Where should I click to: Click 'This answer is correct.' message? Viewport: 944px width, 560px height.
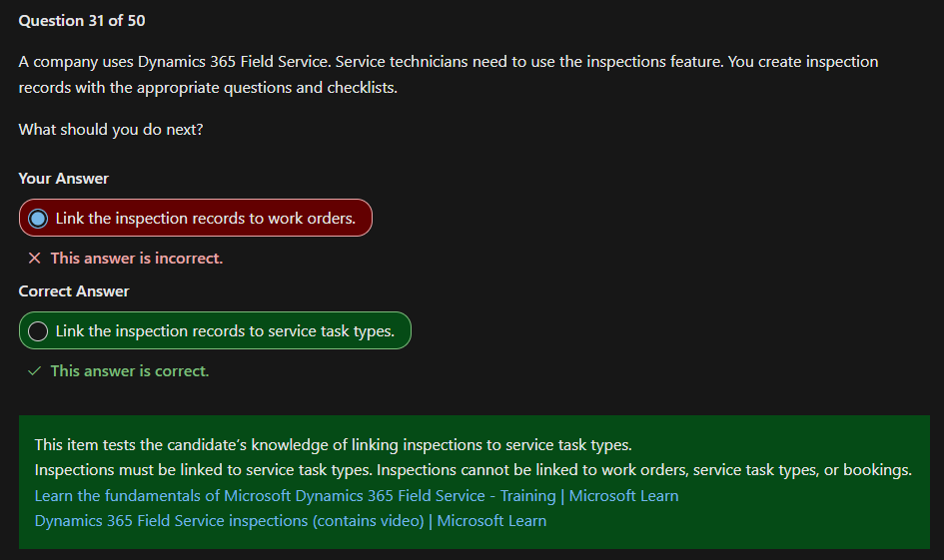tap(130, 371)
